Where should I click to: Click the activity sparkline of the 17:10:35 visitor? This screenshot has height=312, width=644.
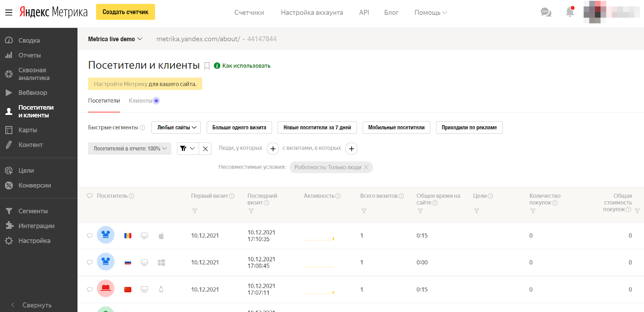click(x=319, y=239)
